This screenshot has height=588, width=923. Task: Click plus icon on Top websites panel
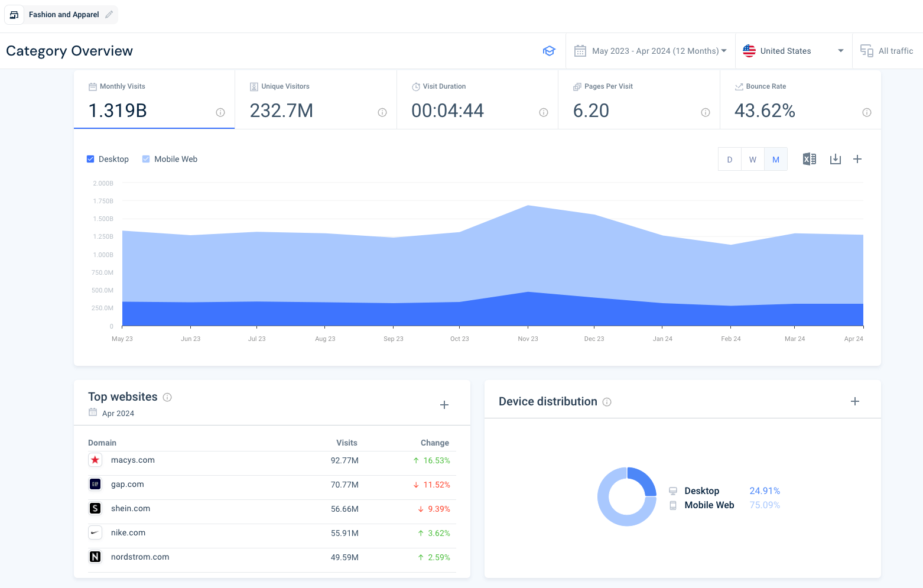click(x=444, y=405)
